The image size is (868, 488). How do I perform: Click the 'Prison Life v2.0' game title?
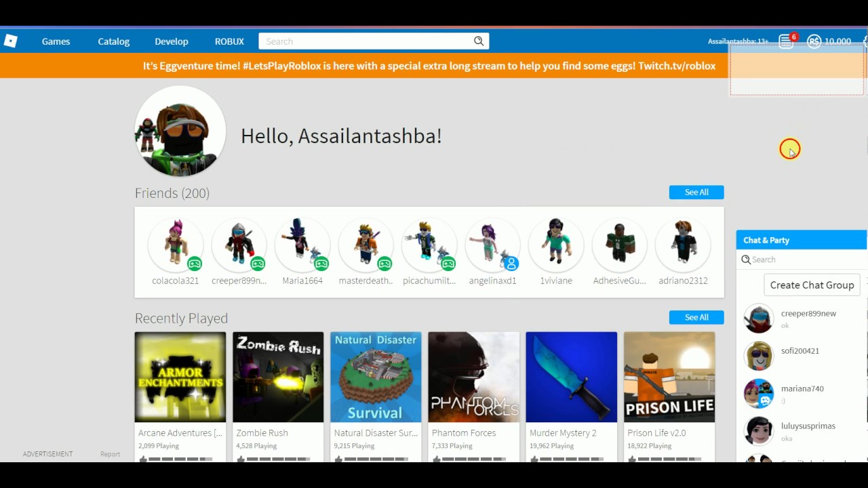[x=656, y=432]
